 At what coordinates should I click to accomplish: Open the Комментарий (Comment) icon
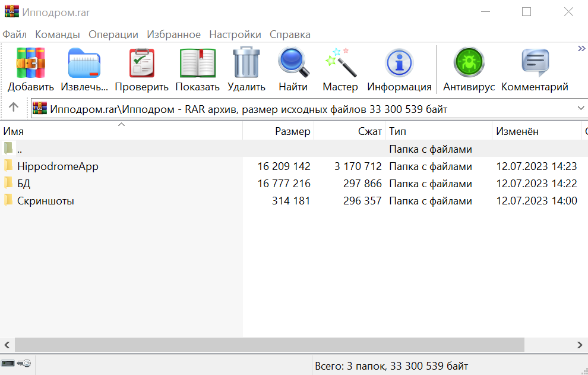tap(535, 63)
